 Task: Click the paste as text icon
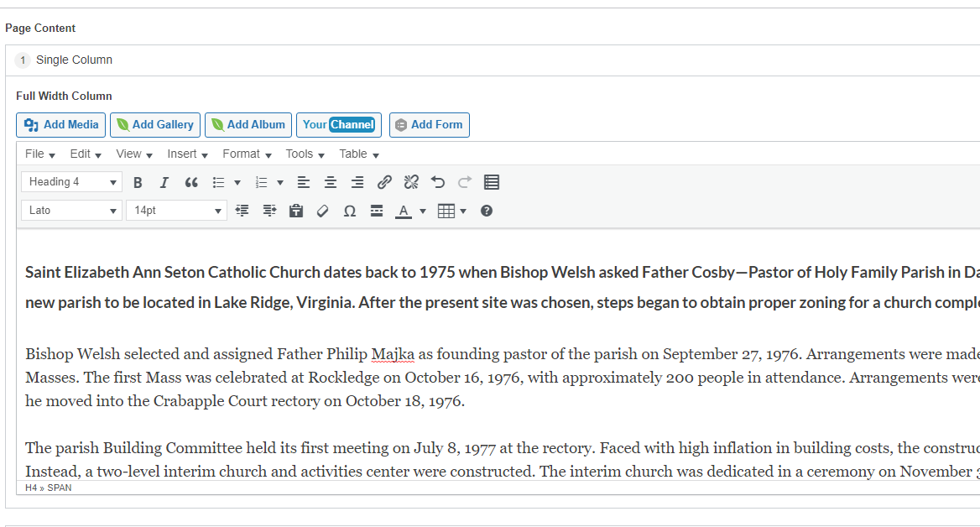coord(296,211)
